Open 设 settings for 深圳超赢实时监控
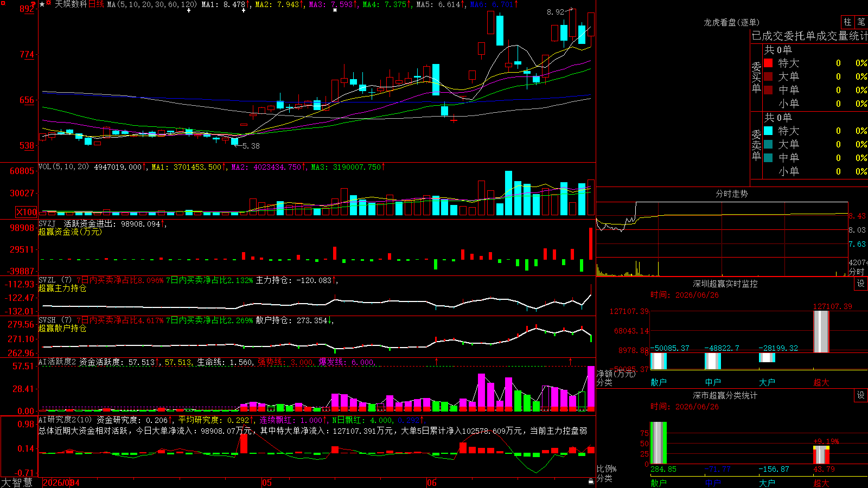The width and height of the screenshot is (868, 488). point(861,284)
